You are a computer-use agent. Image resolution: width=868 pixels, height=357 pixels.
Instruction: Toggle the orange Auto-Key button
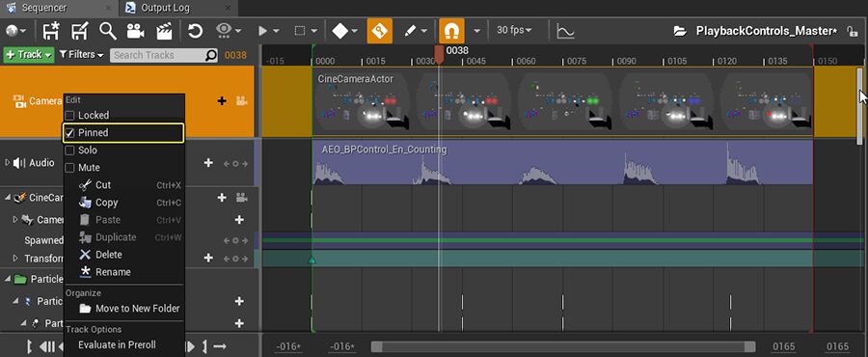379,31
